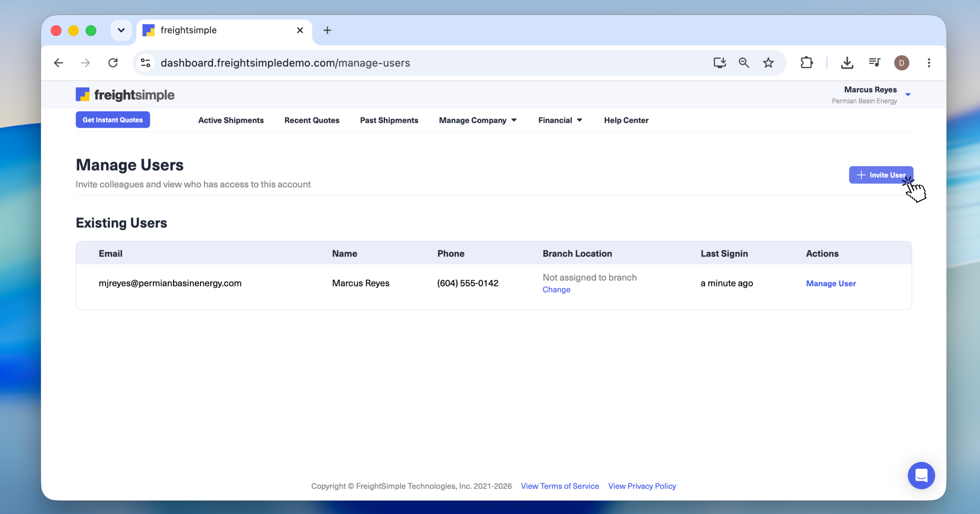The width and height of the screenshot is (980, 514).
Task: Open Chrome profile avatar D
Action: point(902,63)
